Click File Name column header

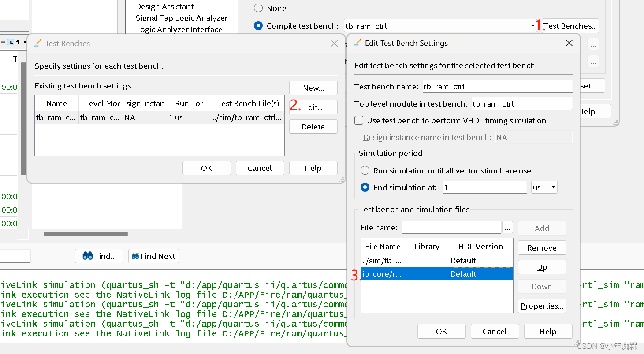(383, 247)
